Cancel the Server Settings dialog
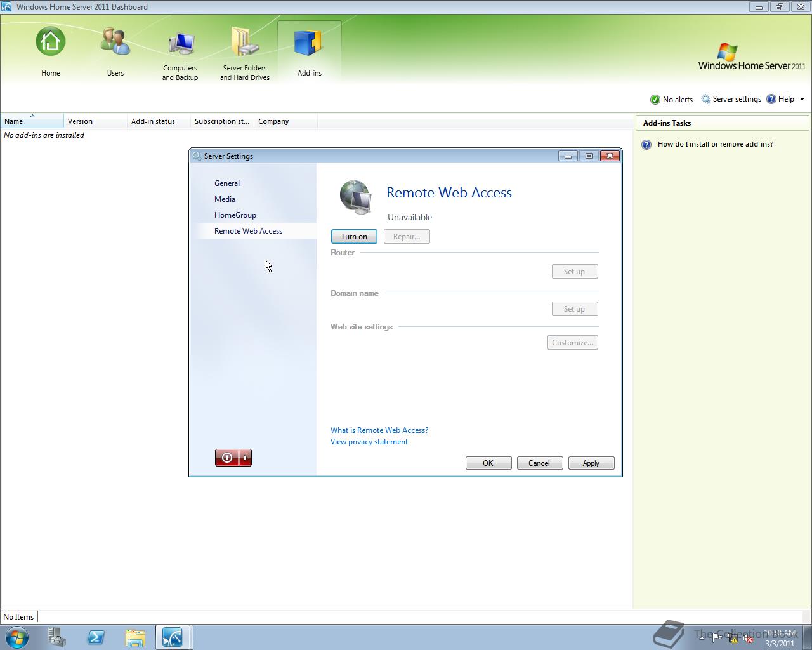The height and width of the screenshot is (650, 812). (x=540, y=463)
